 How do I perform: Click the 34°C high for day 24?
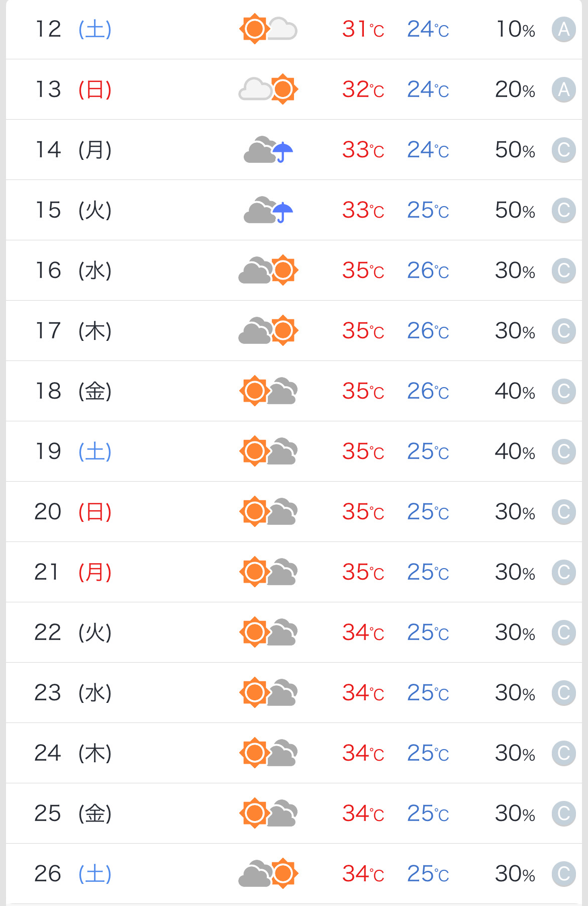click(x=363, y=753)
